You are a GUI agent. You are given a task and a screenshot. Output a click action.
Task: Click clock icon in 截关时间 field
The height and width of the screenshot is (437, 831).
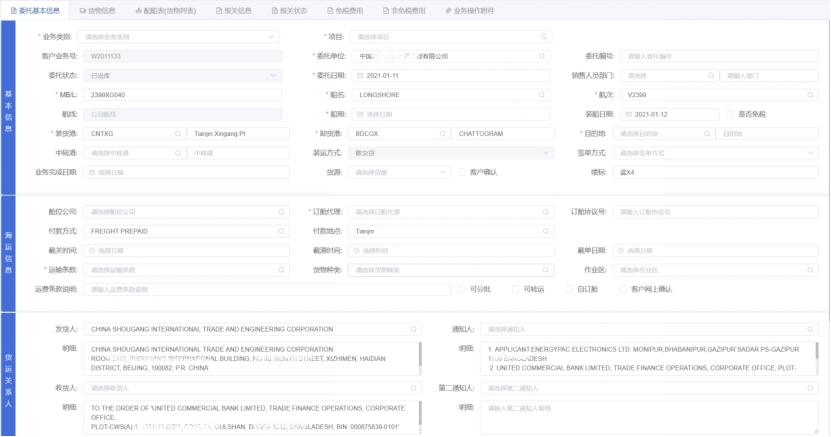[92, 251]
